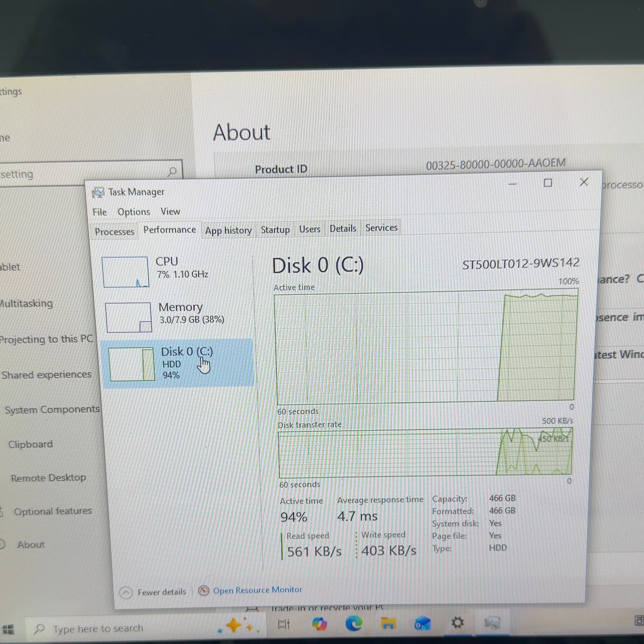This screenshot has width=644, height=644.
Task: Open Task View from the taskbar
Action: click(x=284, y=624)
